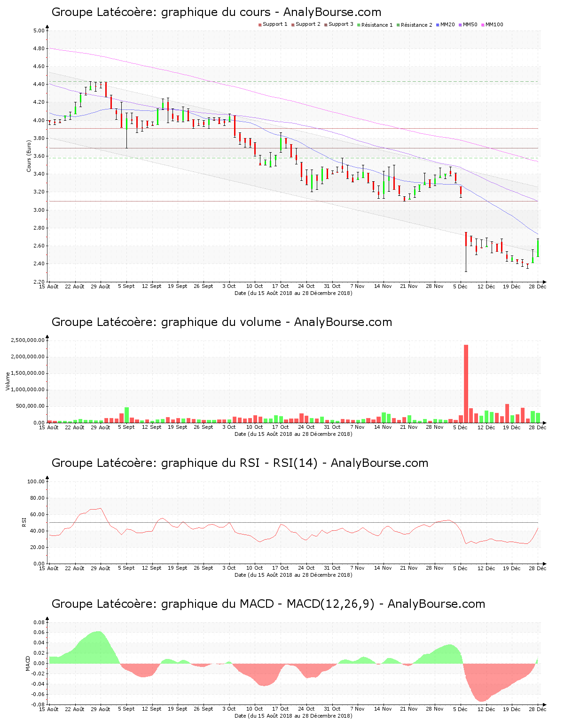The image size is (564, 728).
Task: Click the 'Cours (Euro)' vertical axis label
Action: tap(29, 156)
